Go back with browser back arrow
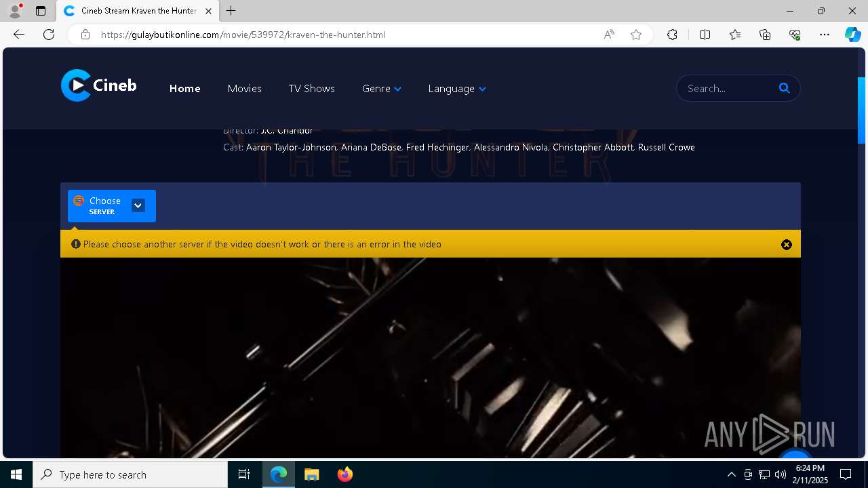The height and width of the screenshot is (488, 868). coord(19,35)
